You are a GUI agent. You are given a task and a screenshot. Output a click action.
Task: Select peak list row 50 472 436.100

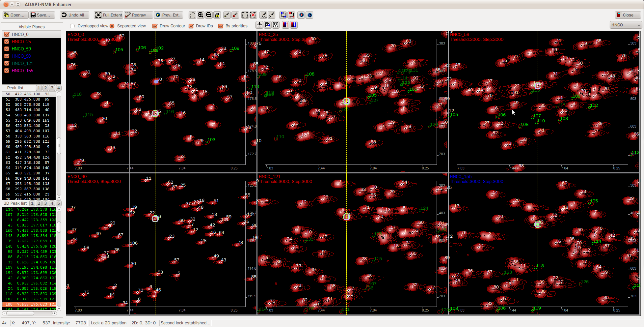coord(30,94)
